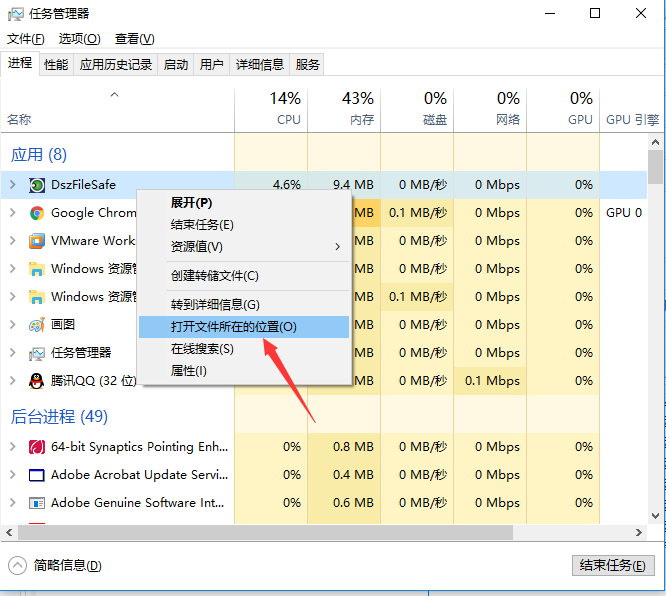The image size is (666, 596).
Task: Click the 画图 (Paint) app icon
Action: tap(37, 325)
